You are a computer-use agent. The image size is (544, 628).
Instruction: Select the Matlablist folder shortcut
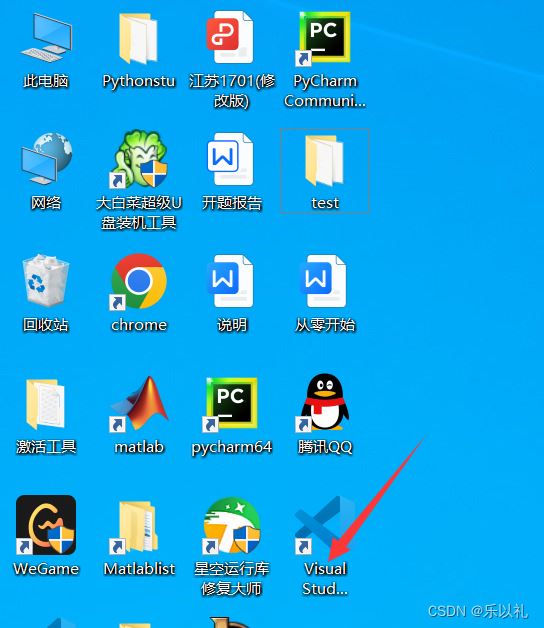pos(136,527)
